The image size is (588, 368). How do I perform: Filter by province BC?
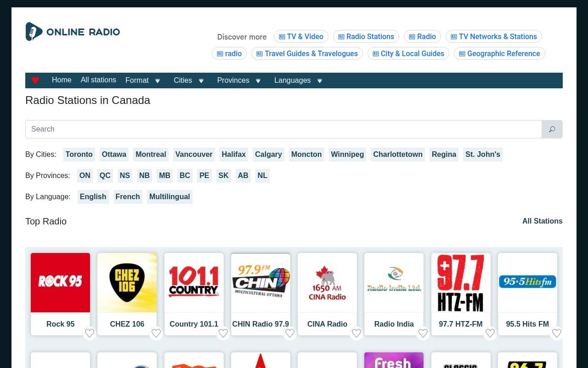point(185,176)
